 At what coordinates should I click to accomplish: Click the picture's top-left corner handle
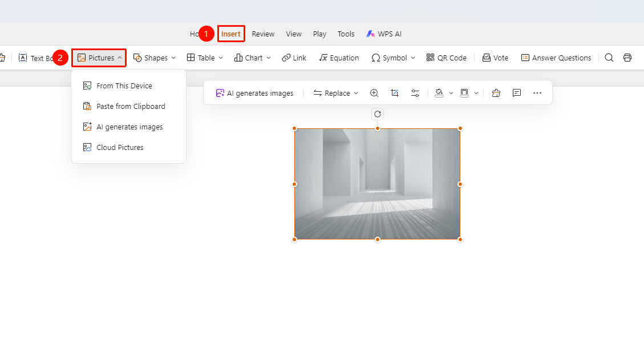(294, 128)
